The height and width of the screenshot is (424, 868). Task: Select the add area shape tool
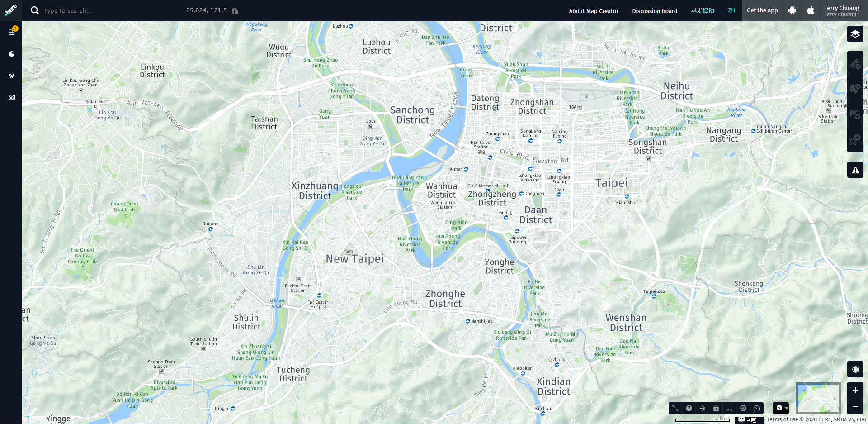pos(855,140)
